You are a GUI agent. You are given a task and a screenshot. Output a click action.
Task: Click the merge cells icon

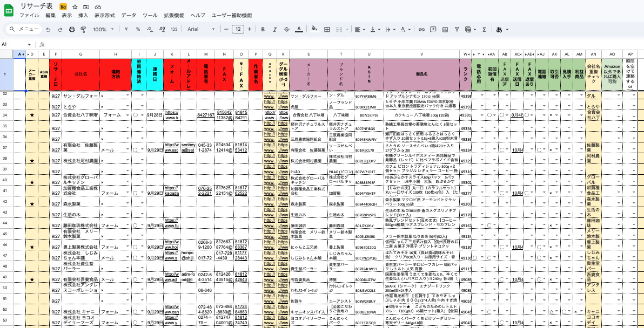point(339,30)
